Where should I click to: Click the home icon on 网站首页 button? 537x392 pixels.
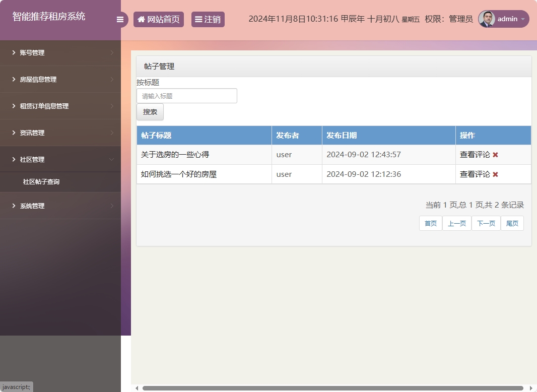[x=141, y=19]
